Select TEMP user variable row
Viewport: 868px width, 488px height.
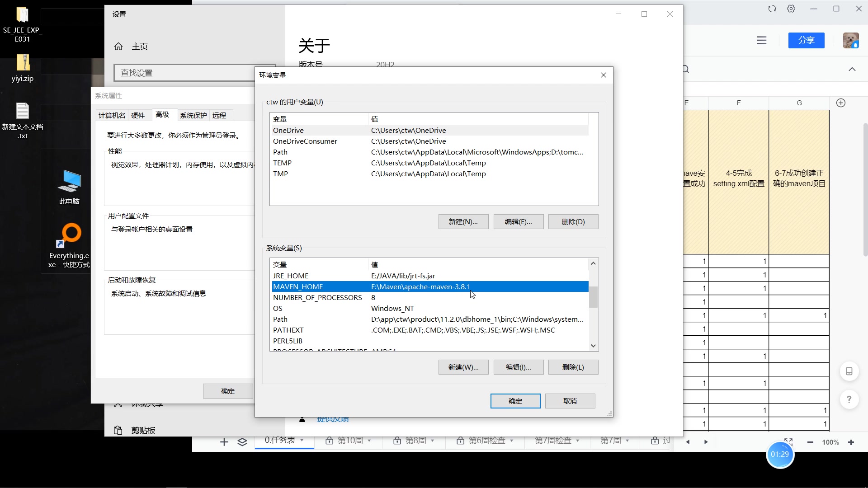pyautogui.click(x=429, y=163)
